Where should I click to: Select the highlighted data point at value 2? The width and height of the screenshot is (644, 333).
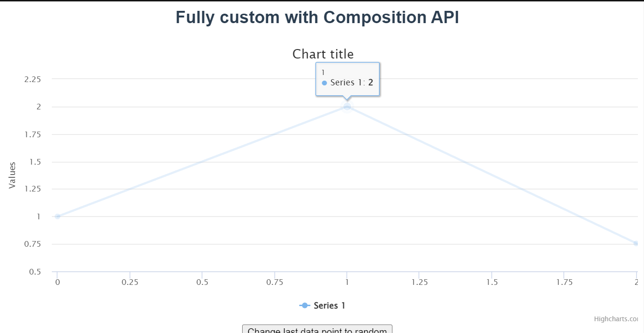point(347,107)
